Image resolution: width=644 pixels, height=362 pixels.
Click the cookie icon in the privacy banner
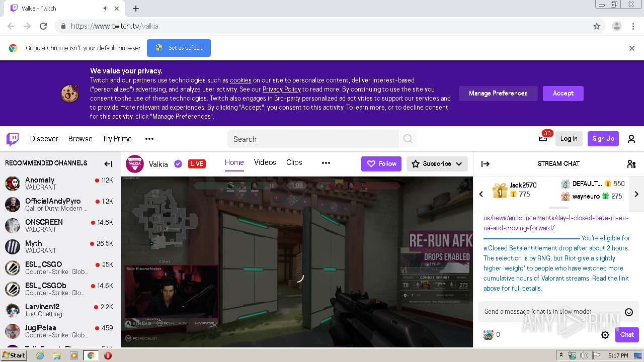[69, 94]
